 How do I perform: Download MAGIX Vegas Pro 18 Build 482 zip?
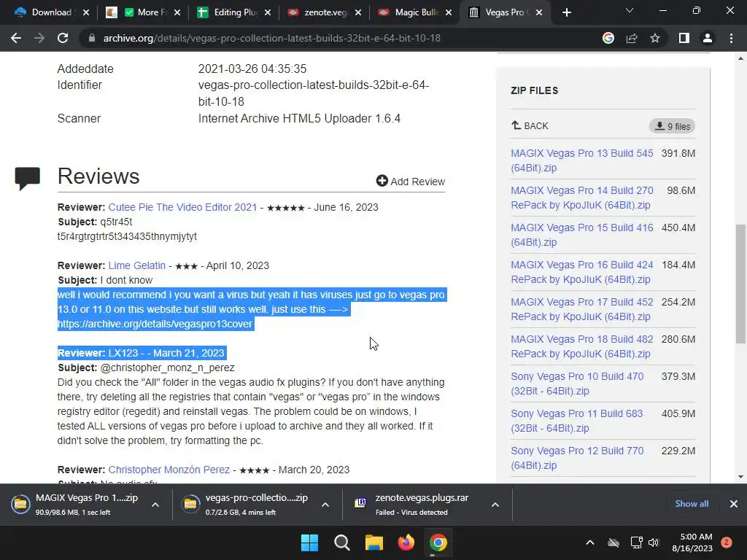pos(581,346)
